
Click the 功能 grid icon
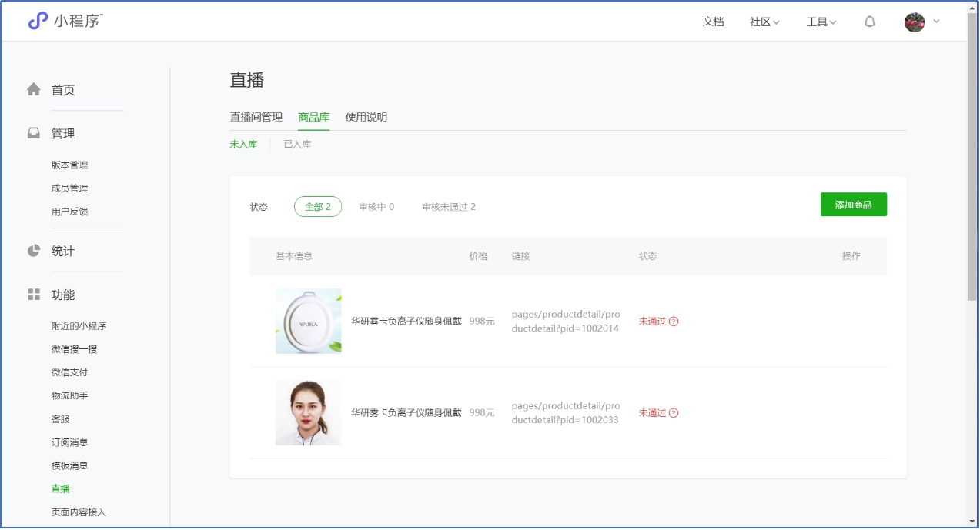pos(34,295)
